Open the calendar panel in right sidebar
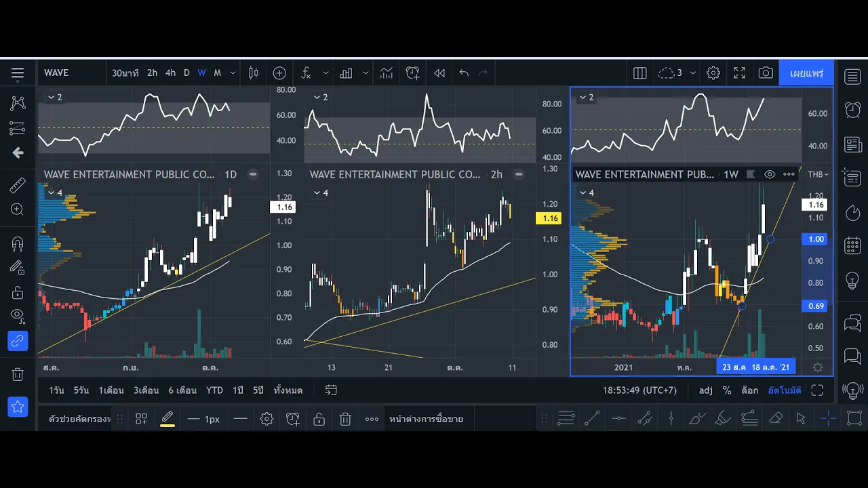 point(852,245)
